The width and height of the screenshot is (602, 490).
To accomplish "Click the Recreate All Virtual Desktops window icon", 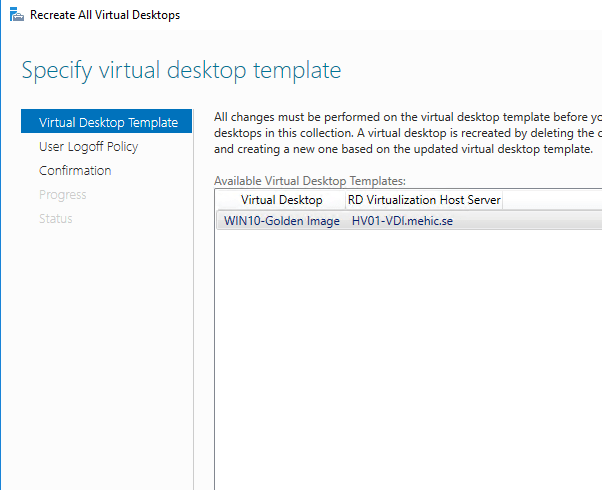I will 17,15.
